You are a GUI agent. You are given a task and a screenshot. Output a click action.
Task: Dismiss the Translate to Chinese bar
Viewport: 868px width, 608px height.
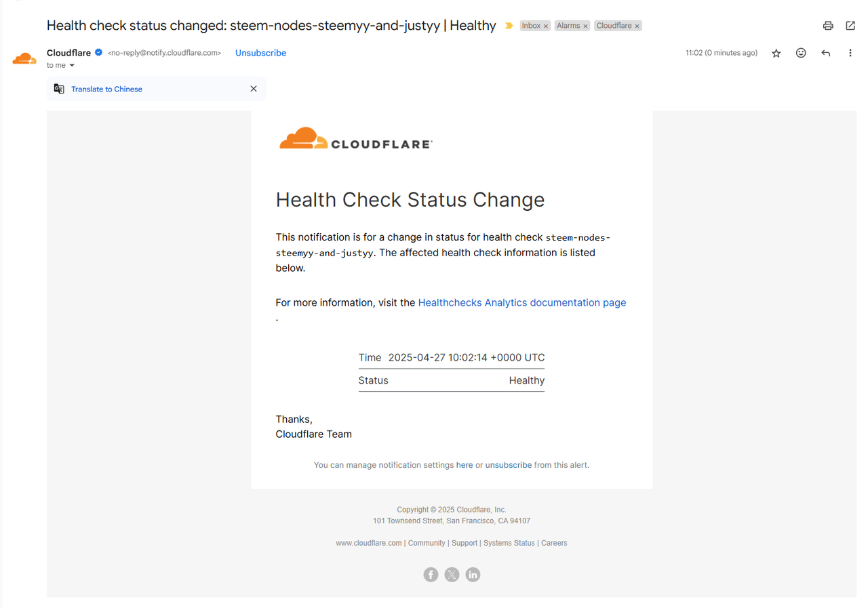point(254,89)
